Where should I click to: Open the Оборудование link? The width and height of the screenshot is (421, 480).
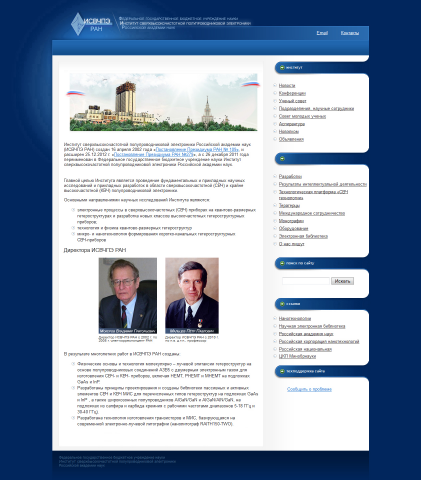pyautogui.click(x=293, y=229)
